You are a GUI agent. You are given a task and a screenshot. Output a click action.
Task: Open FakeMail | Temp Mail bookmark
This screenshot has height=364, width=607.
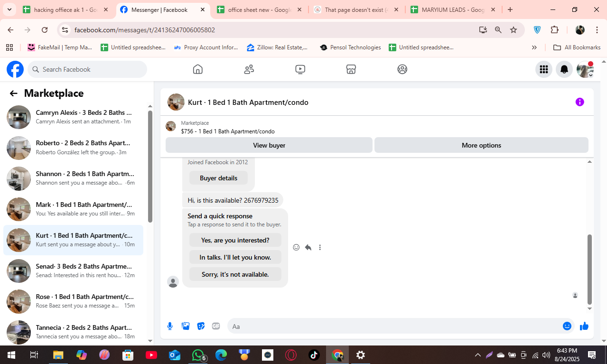tap(60, 47)
